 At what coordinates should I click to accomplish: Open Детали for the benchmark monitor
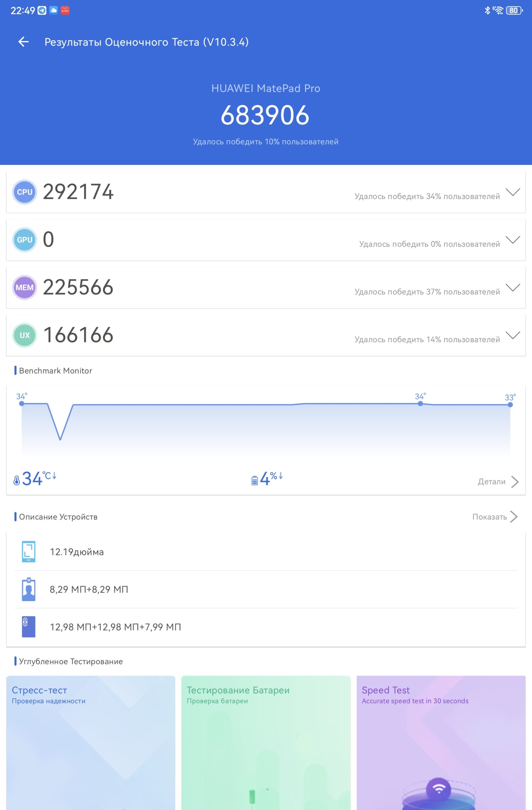tap(498, 482)
